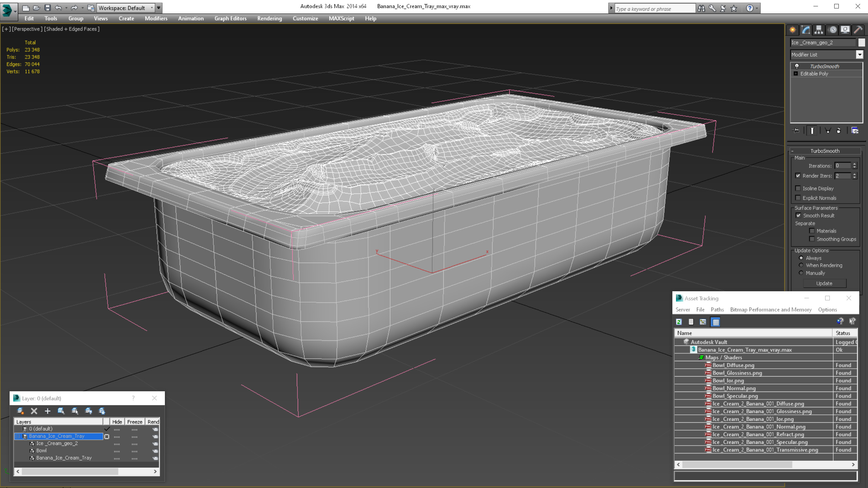Select Always update option

[801, 258]
